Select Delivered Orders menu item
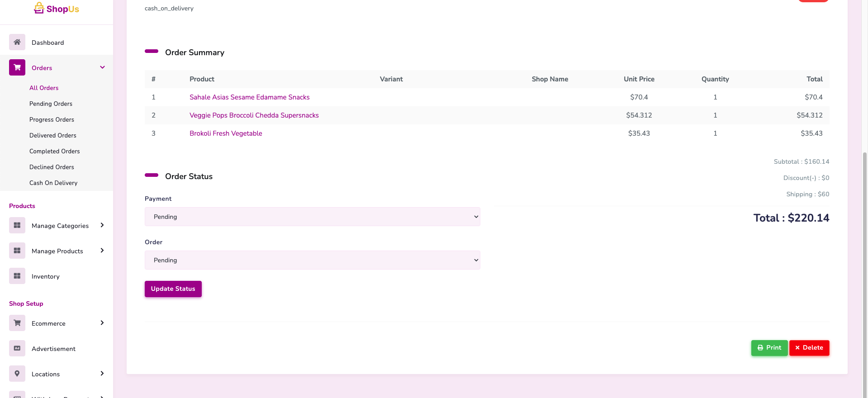 tap(53, 135)
